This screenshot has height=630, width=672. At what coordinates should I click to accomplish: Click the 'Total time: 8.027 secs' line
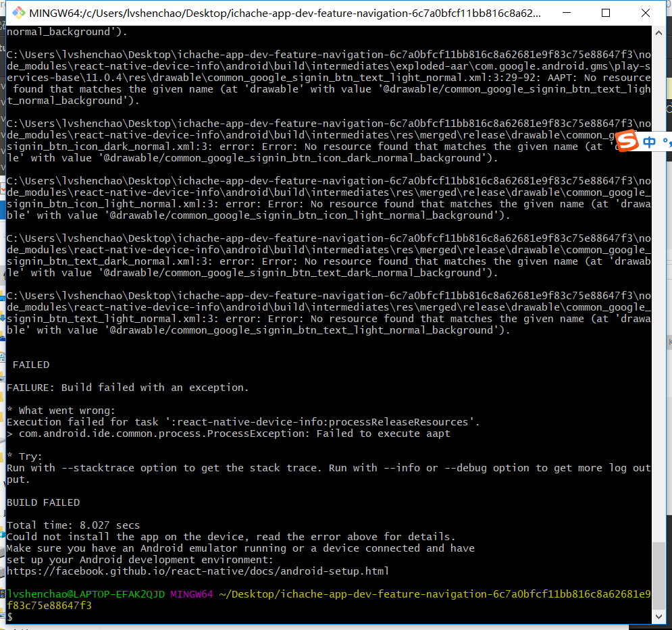tap(74, 525)
